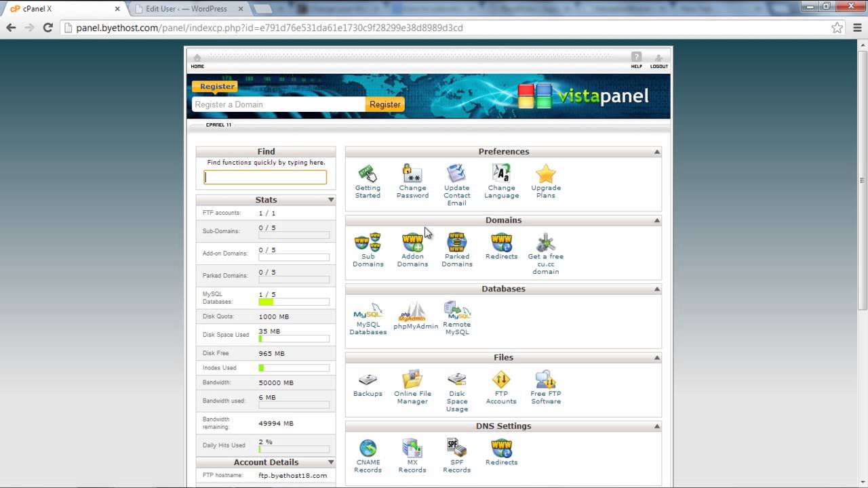The height and width of the screenshot is (488, 868).
Task: Open the Change Language icon
Action: tap(501, 174)
